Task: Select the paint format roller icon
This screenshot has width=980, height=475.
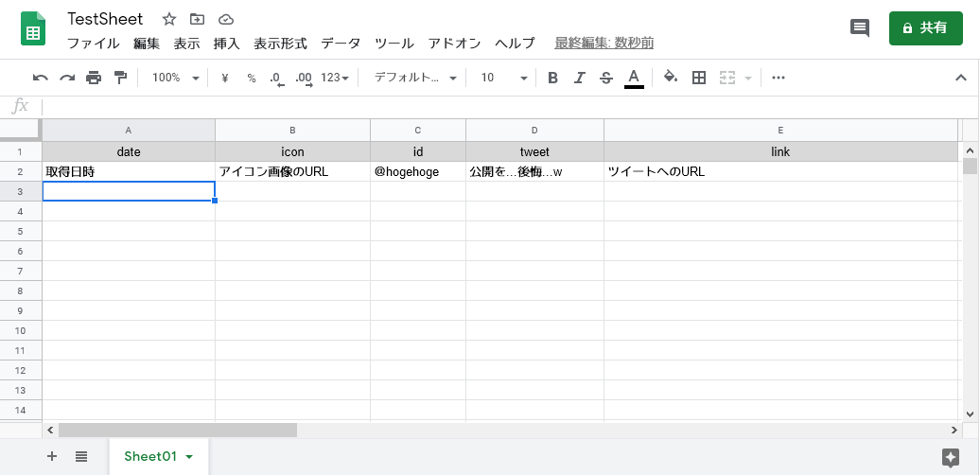Action: click(121, 78)
